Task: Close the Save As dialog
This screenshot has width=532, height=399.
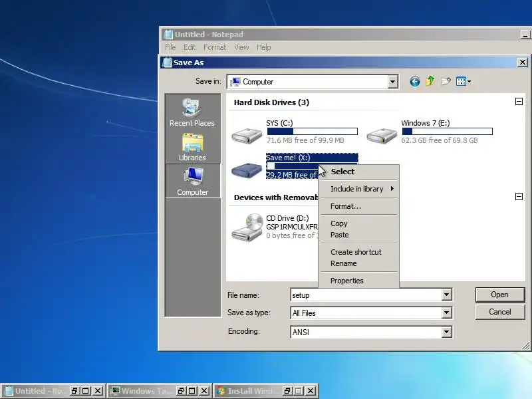Action: pyautogui.click(x=523, y=63)
